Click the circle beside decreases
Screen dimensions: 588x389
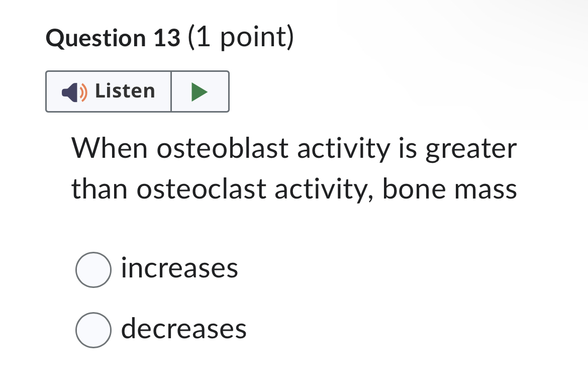point(94,330)
